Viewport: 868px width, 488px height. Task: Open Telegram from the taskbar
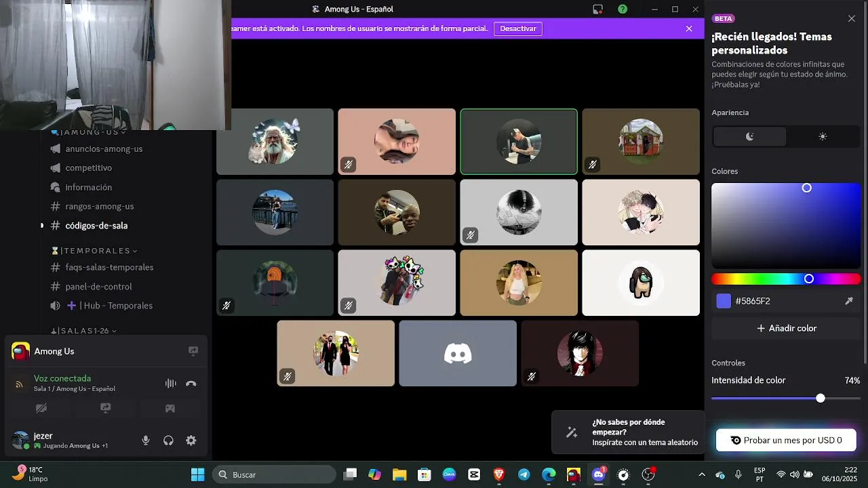tap(524, 474)
